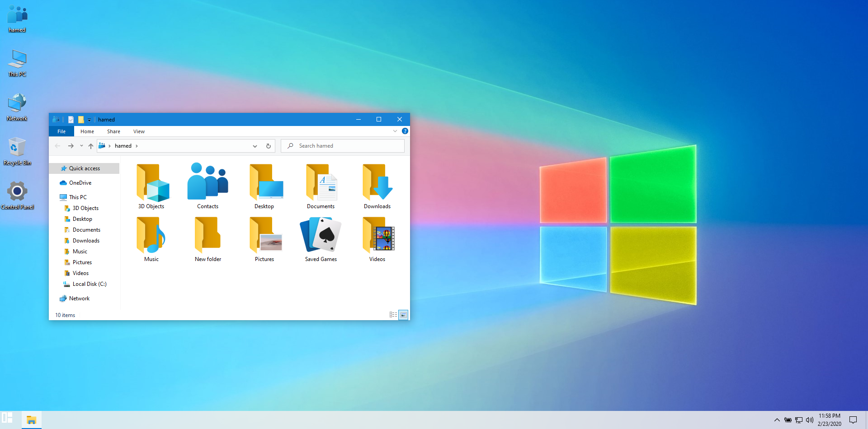Open the Pictures folder in file pane
This screenshot has height=429, width=868.
click(x=265, y=235)
